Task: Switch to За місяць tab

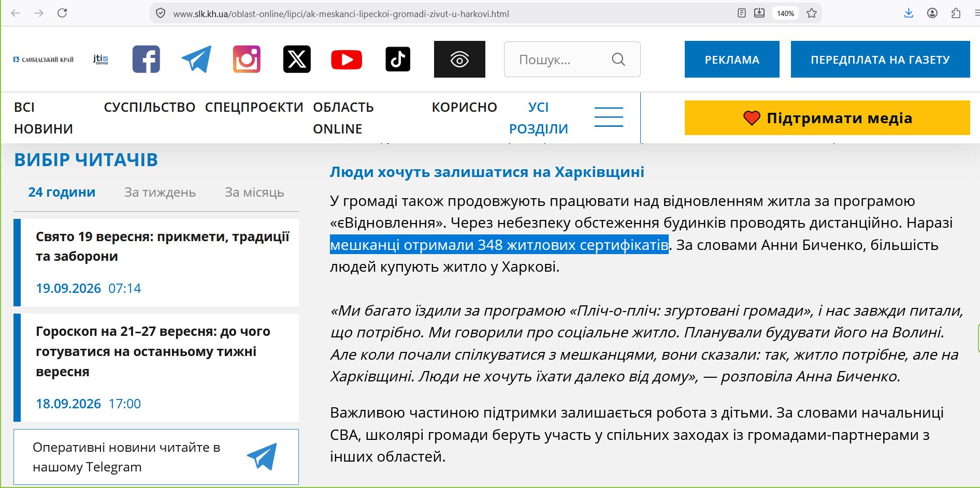Action: [x=254, y=192]
